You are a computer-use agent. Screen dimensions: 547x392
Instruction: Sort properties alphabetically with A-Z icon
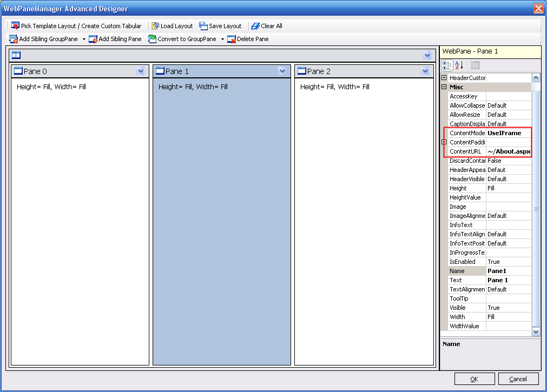(459, 65)
